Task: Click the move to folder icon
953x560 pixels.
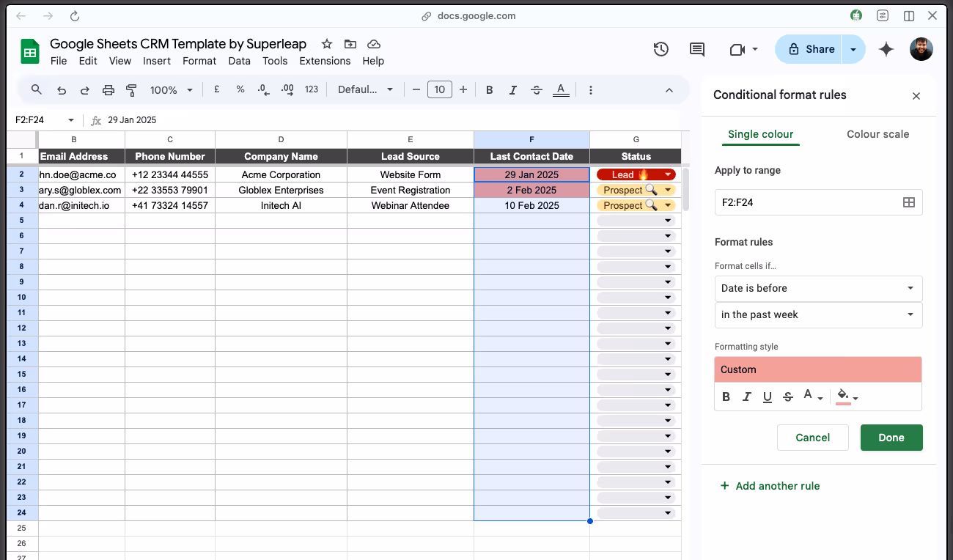Action: pyautogui.click(x=350, y=44)
